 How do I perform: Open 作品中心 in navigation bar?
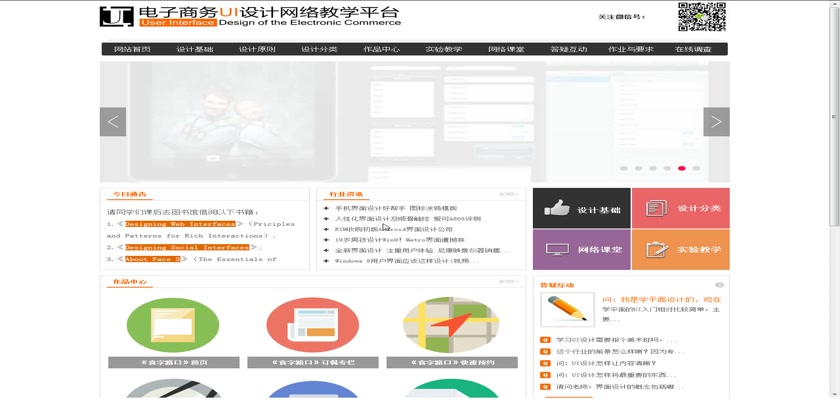click(x=381, y=49)
